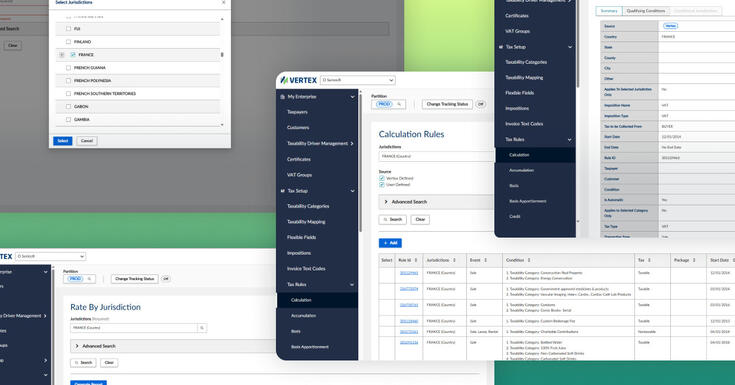Expand the FRANCE row plus icon

[x=62, y=55]
